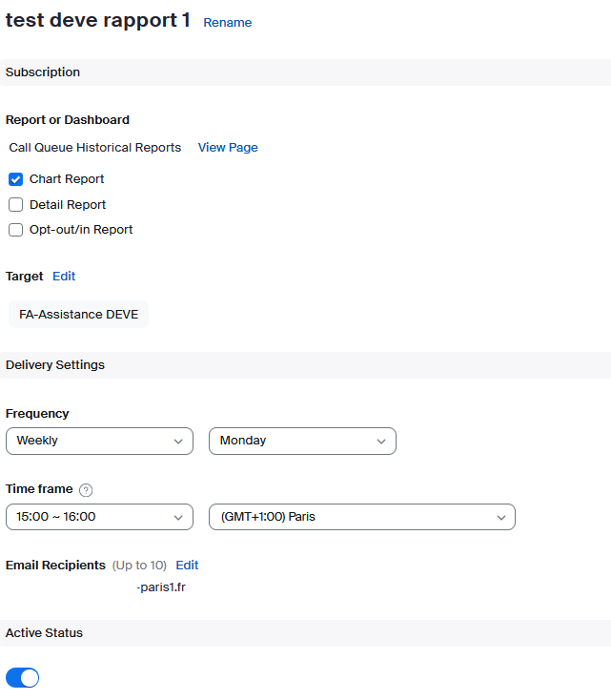Enable the Detail Report checkbox
Viewport: 611px width, 700px height.
15,205
